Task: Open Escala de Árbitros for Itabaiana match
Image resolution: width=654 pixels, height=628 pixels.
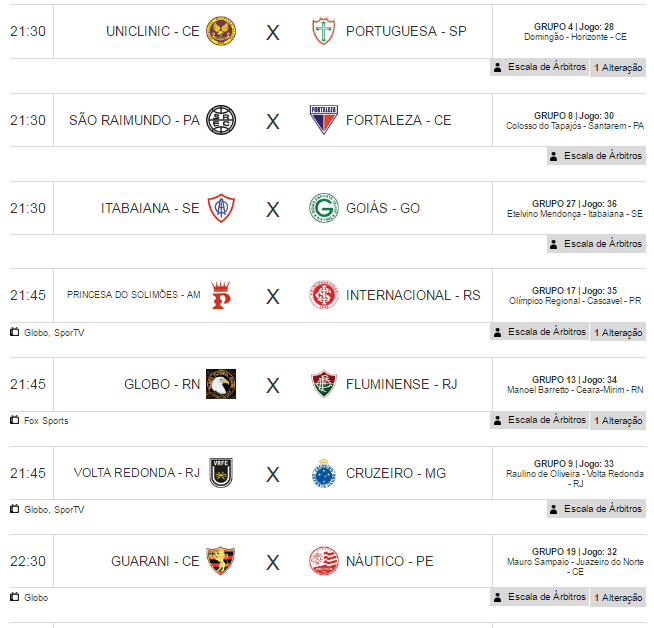Action: point(596,244)
